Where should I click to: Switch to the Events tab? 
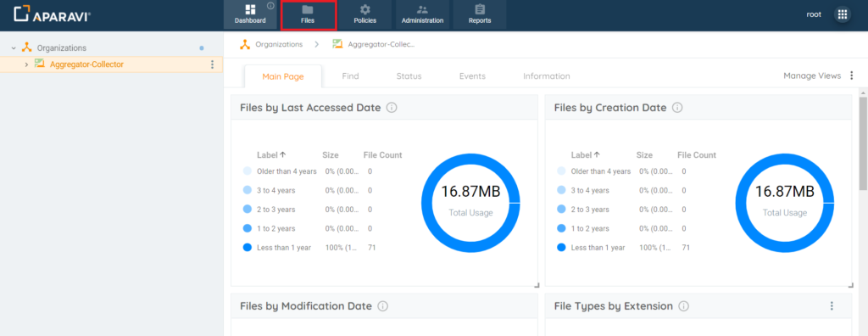(472, 76)
